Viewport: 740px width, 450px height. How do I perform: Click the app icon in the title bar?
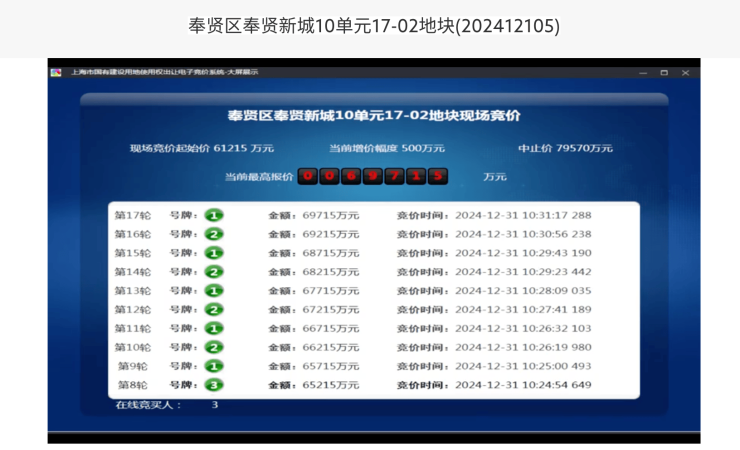click(x=56, y=72)
